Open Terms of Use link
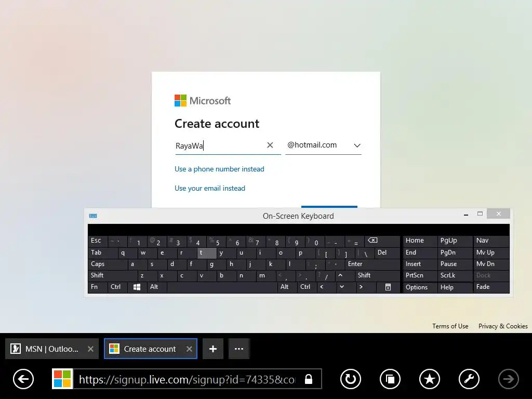This screenshot has width=532, height=399. click(x=450, y=326)
